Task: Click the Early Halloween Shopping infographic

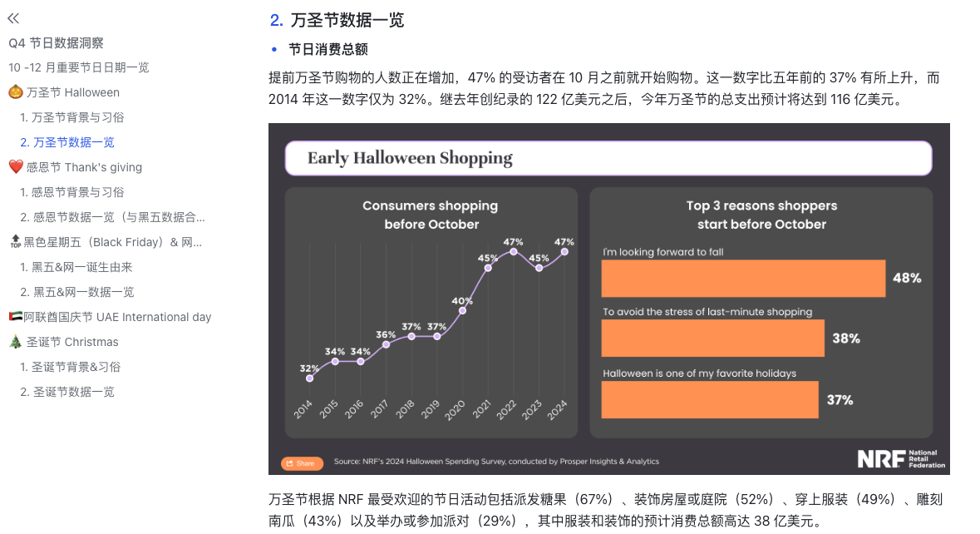Action: tap(608, 299)
